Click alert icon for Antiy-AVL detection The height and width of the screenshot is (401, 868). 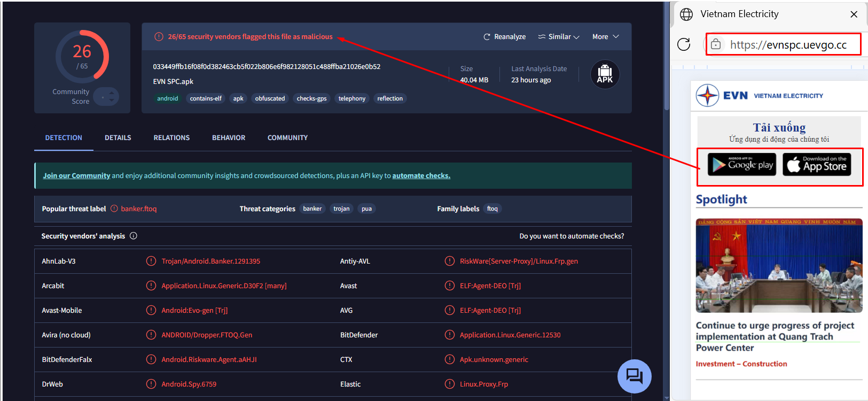tap(450, 261)
